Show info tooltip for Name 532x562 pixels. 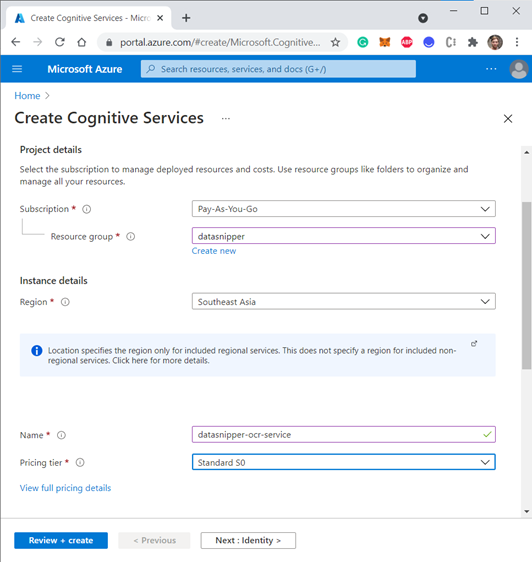pyautogui.click(x=62, y=435)
